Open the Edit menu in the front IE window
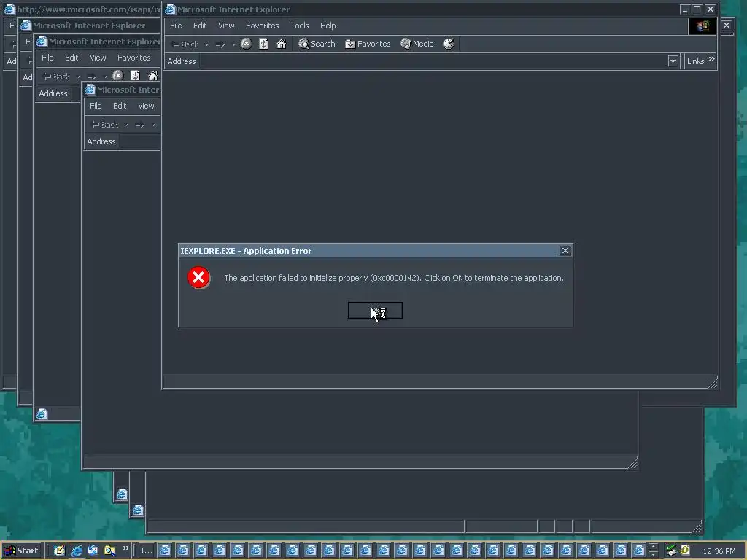The width and height of the screenshot is (747, 560). point(200,26)
